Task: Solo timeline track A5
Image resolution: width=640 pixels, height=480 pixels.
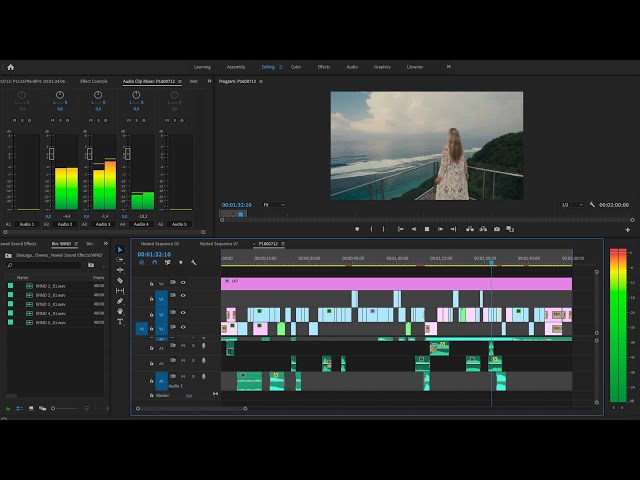Action: 193,376
